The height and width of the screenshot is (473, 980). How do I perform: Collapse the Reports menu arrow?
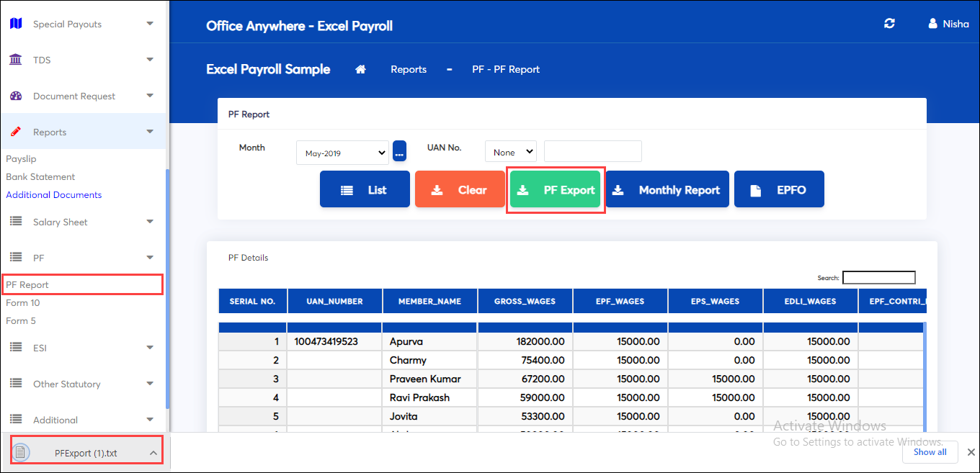click(x=150, y=132)
